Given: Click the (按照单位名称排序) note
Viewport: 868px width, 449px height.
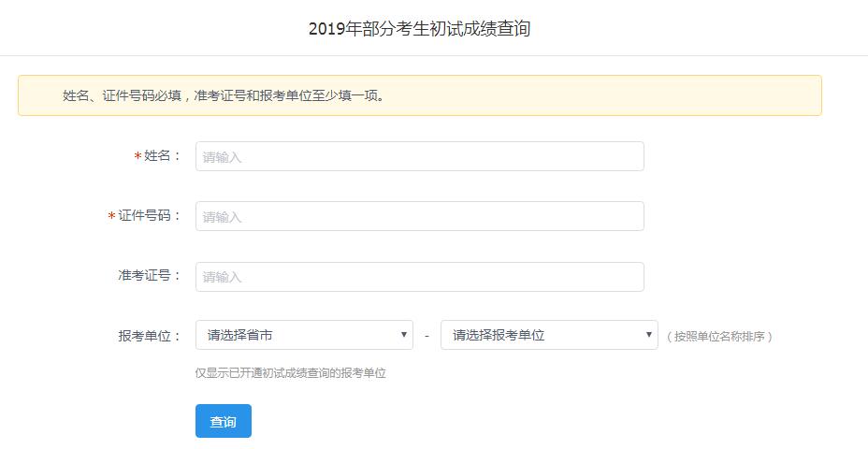Looking at the screenshot, I should coord(719,337).
